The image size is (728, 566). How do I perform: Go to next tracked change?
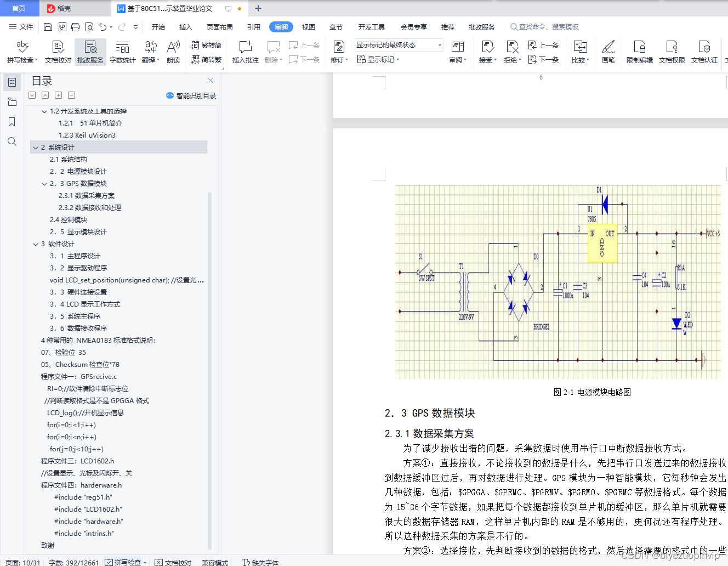click(544, 59)
